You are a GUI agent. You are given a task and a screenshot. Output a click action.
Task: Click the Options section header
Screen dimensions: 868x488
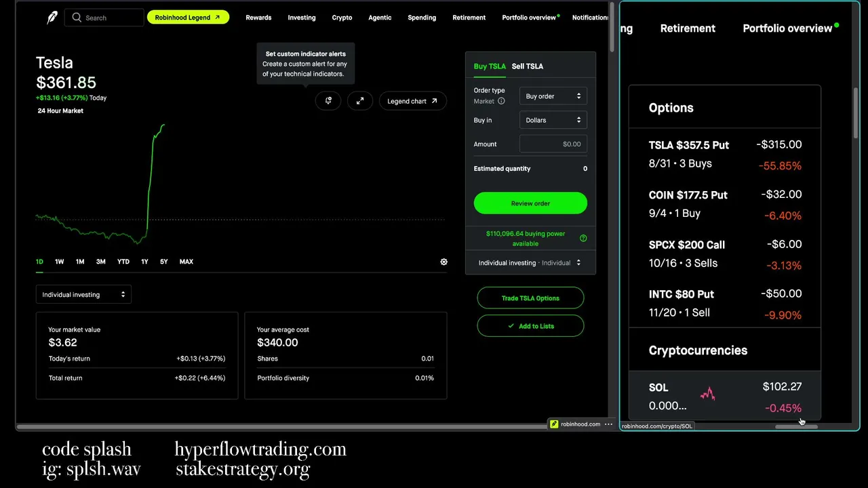point(671,108)
